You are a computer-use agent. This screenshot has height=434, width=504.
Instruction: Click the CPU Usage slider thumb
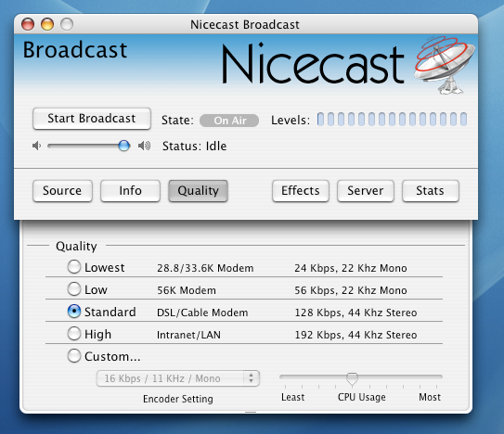(x=352, y=378)
